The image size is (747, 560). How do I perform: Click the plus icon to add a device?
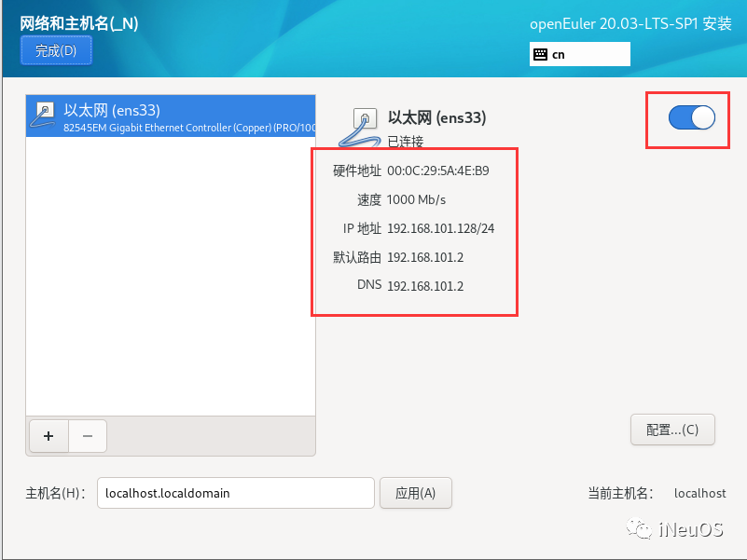pos(48,436)
